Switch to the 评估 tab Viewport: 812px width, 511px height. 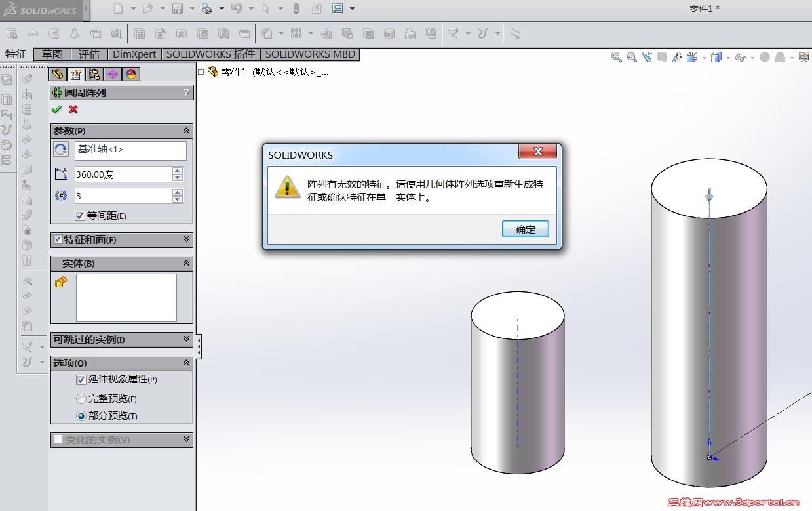[89, 54]
